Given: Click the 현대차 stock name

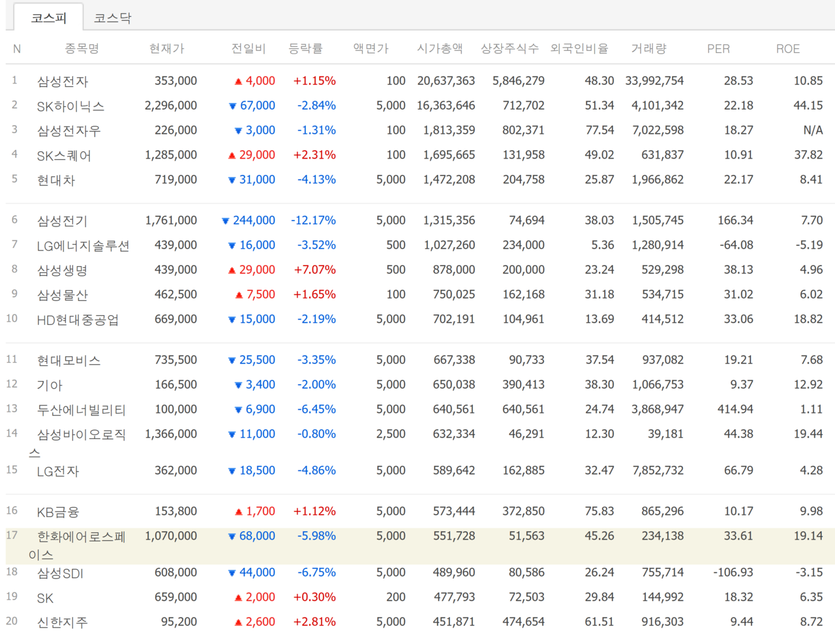Looking at the screenshot, I should click(x=56, y=180).
